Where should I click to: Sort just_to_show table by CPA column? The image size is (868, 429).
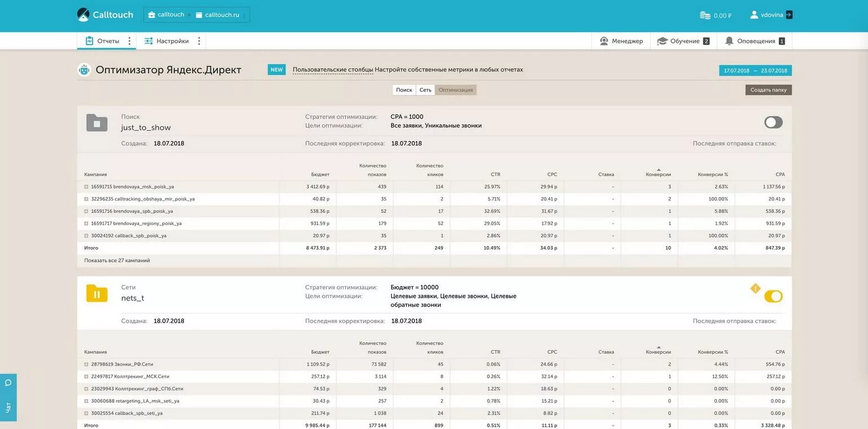(780, 175)
